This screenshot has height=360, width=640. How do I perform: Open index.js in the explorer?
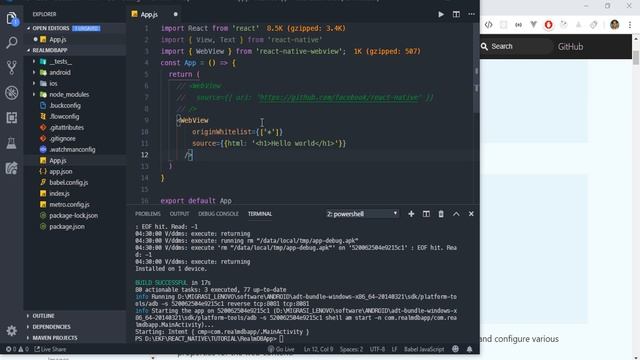coord(75,193)
